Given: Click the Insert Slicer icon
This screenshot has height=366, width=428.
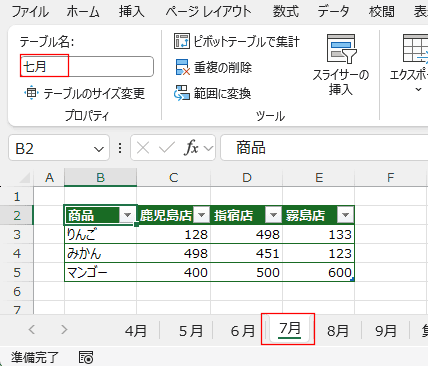Looking at the screenshot, I should coord(341,49).
